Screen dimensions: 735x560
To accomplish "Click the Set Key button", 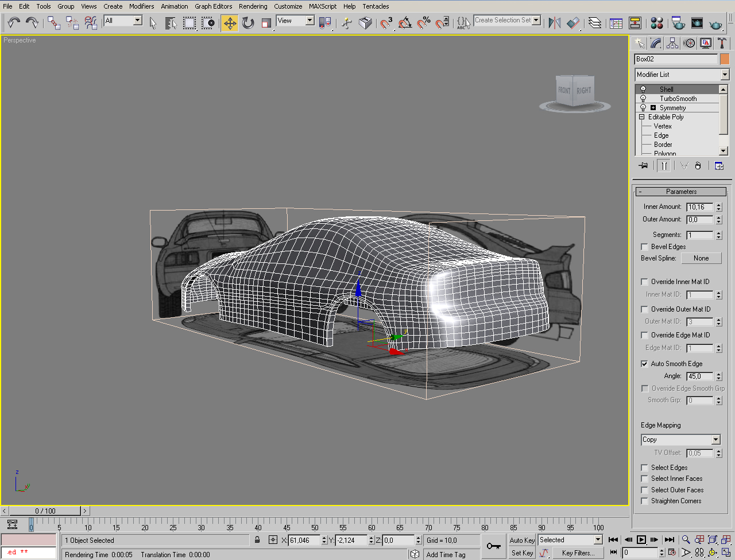I will coord(522,553).
